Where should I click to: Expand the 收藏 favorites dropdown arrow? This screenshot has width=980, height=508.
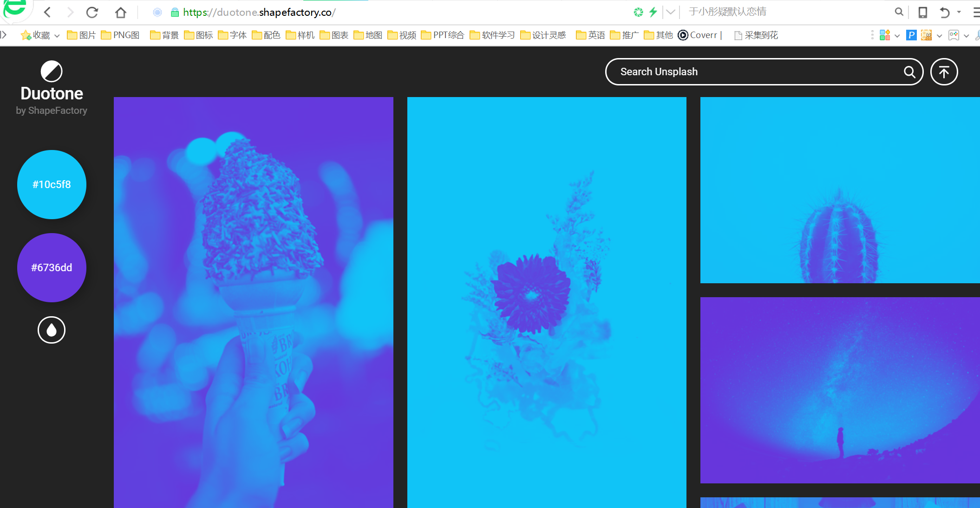tap(57, 36)
